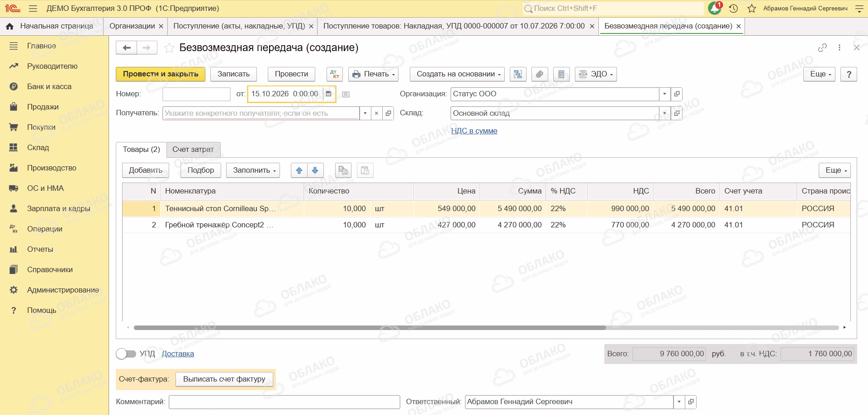The height and width of the screenshot is (415, 868).
Task: Open Продажи section in sidebar
Action: (x=43, y=107)
